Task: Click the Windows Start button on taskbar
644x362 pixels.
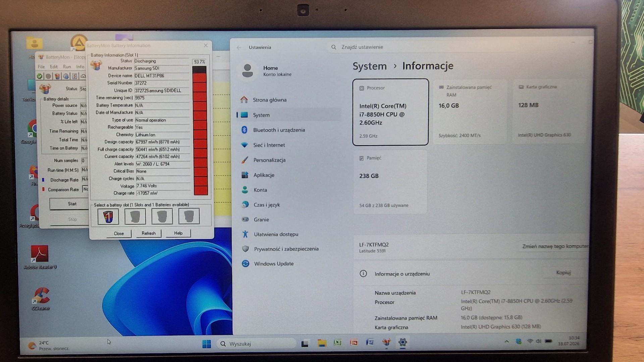Action: [207, 344]
